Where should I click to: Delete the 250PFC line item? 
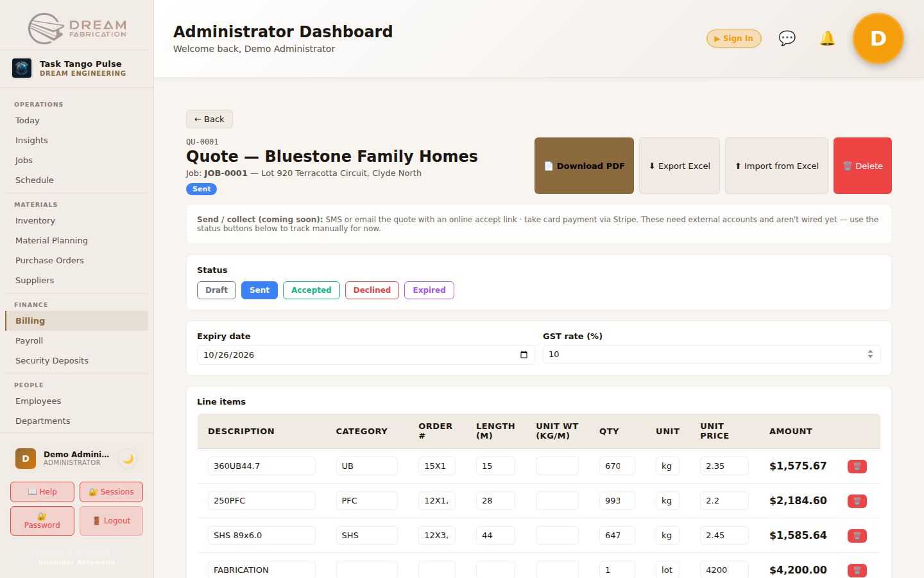point(857,501)
